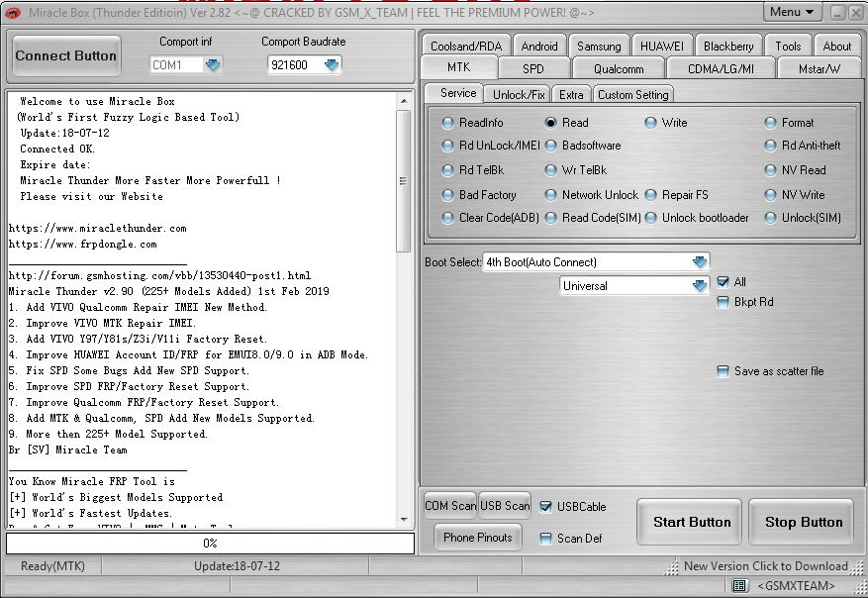This screenshot has height=598, width=868.
Task: Switch to the HUAWEI tab
Action: coord(661,47)
